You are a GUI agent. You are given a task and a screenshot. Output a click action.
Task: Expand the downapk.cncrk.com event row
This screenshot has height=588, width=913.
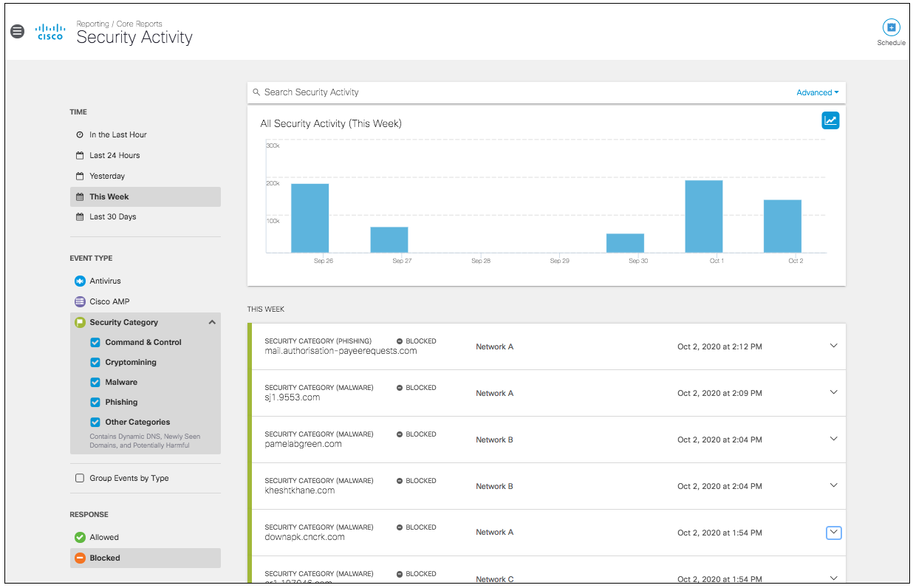coord(833,533)
